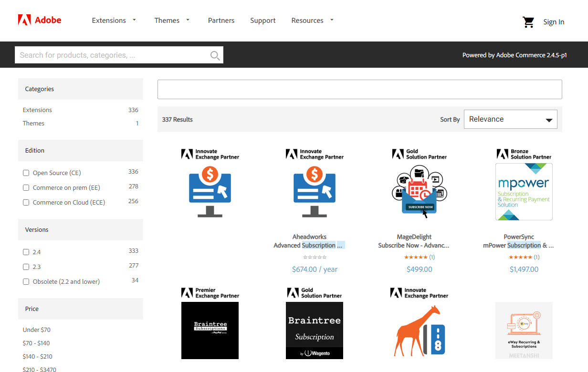The width and height of the screenshot is (588, 372).
Task: Click the Innovate Exchange Partner badge above Aheadworks
Action: pyautogui.click(x=315, y=154)
